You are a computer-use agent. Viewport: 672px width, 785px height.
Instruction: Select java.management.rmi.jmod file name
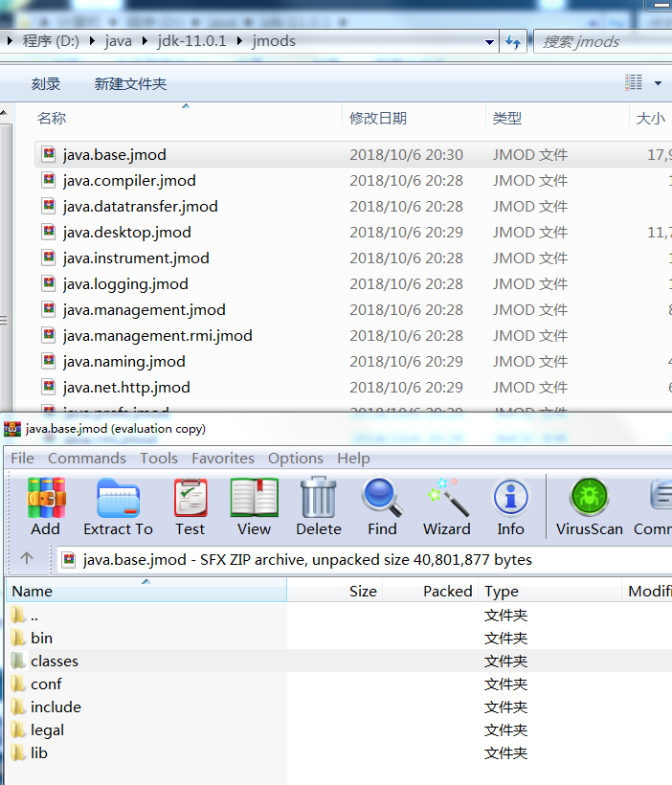[x=158, y=335]
